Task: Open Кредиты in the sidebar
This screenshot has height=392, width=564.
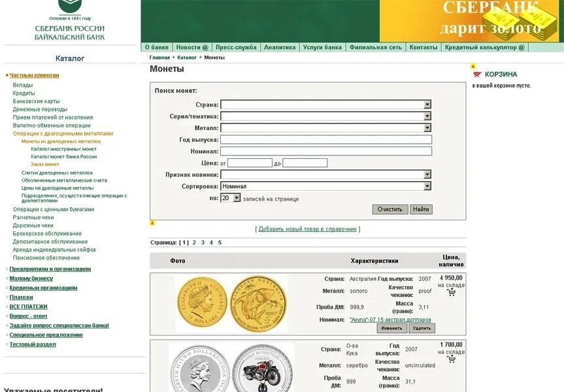Action: [x=24, y=93]
